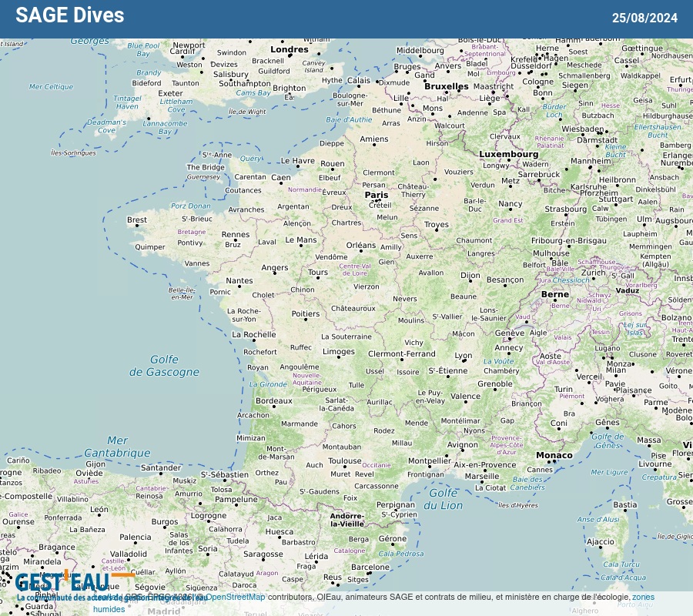Viewport: 693px width, 616px height.
Task: Select the Marseille city label
Action: (482, 476)
